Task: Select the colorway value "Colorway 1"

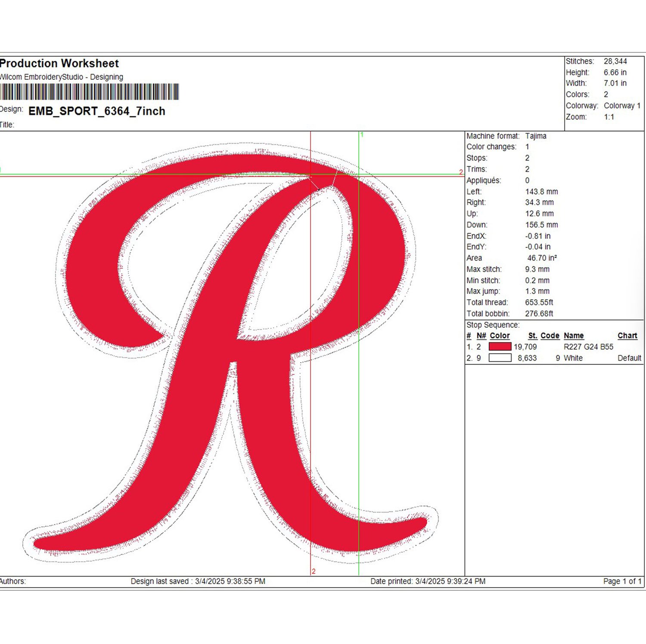Action: click(622, 106)
